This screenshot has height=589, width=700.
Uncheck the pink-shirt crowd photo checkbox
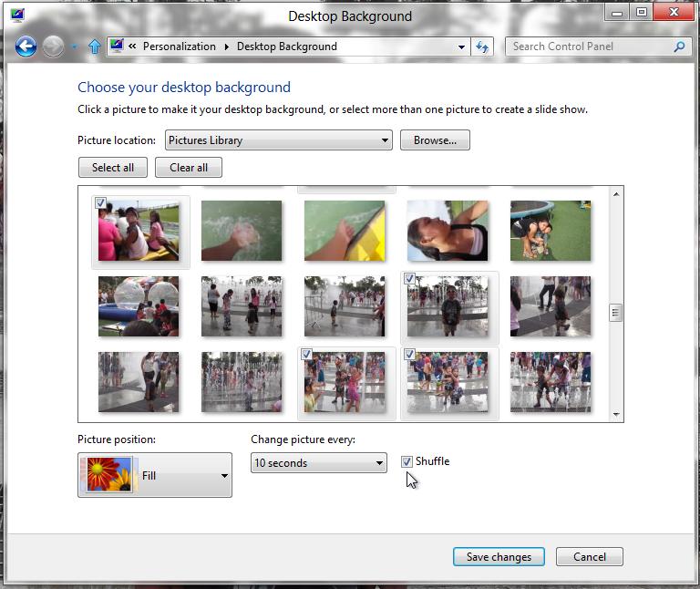(101, 203)
